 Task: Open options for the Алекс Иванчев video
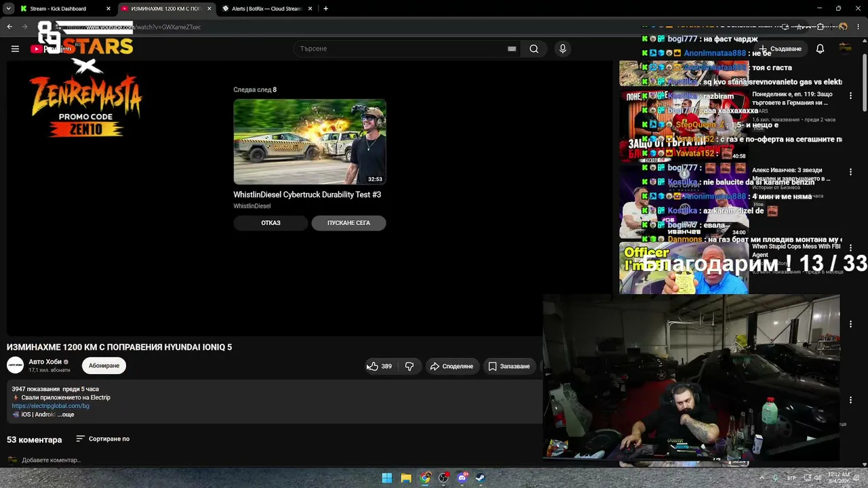[850, 171]
